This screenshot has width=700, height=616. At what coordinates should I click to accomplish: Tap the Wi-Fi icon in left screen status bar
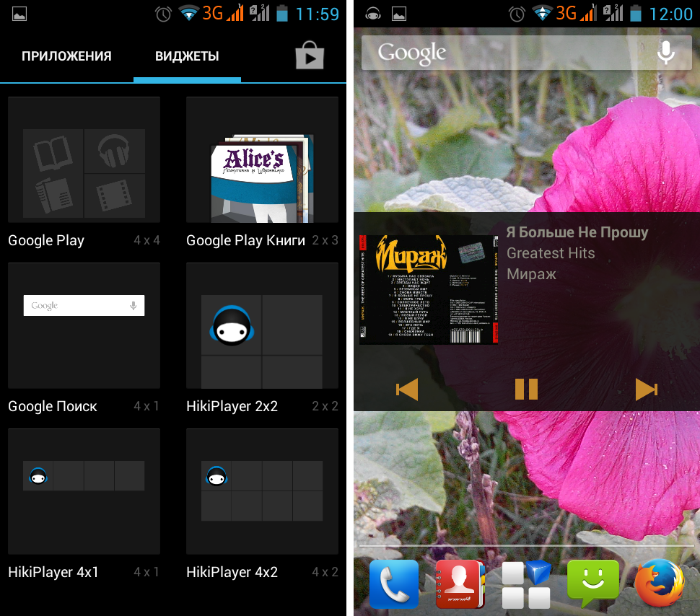189,14
